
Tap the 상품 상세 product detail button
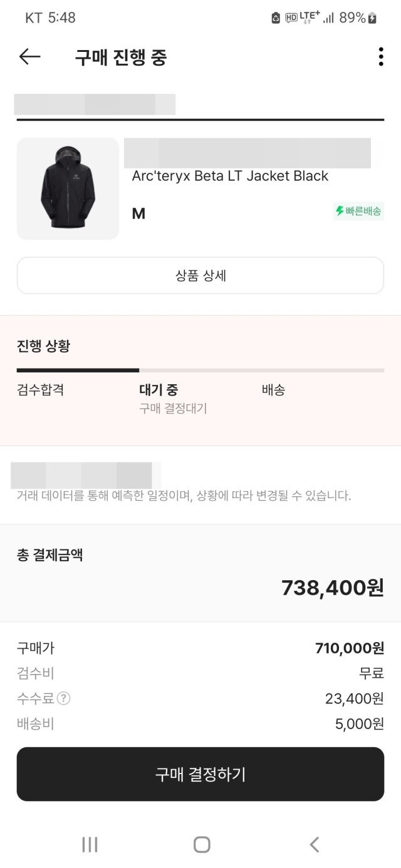click(200, 275)
